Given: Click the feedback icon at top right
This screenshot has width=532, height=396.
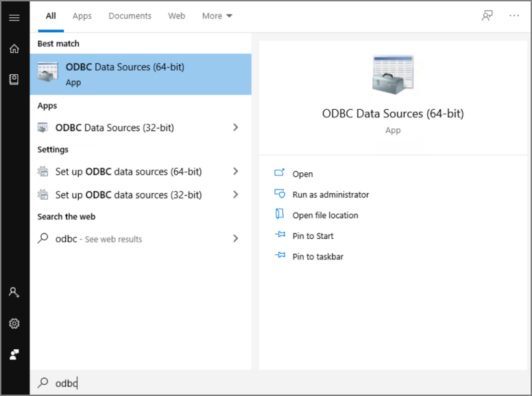Looking at the screenshot, I should click(487, 16).
